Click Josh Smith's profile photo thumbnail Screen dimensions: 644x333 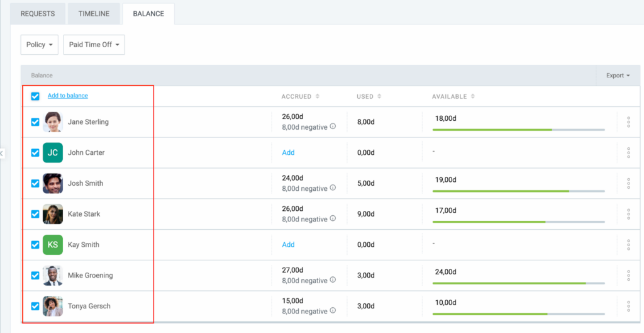(53, 183)
